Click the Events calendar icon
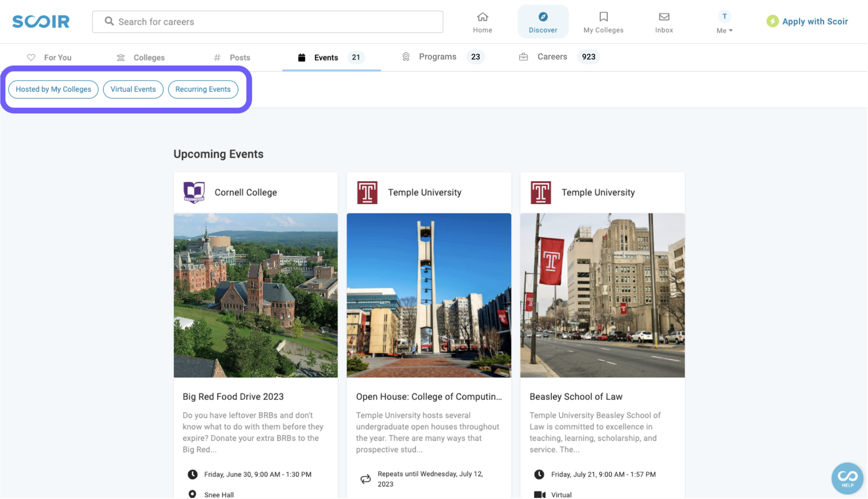Image resolution: width=868 pixels, height=499 pixels. pos(302,57)
